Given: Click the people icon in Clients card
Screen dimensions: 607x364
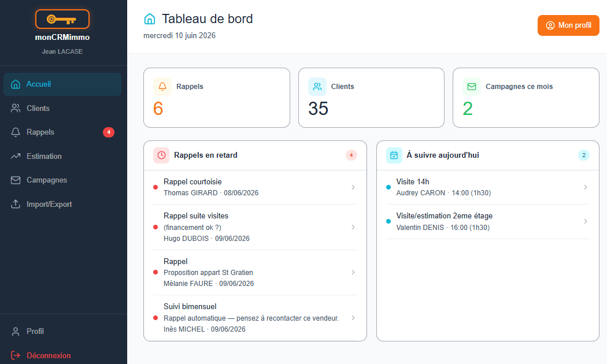Looking at the screenshot, I should click(317, 87).
